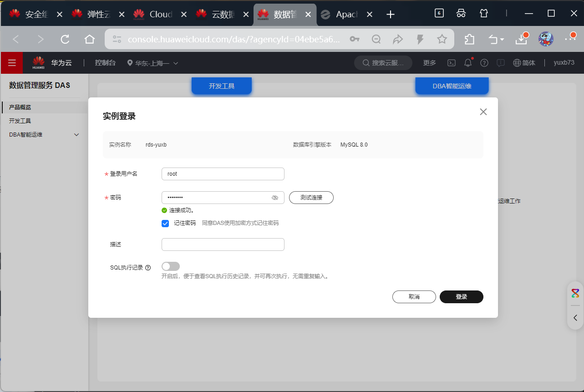Screen dimensions: 584x392
Task: Open the CloudShell terminal icon
Action: coord(452,63)
